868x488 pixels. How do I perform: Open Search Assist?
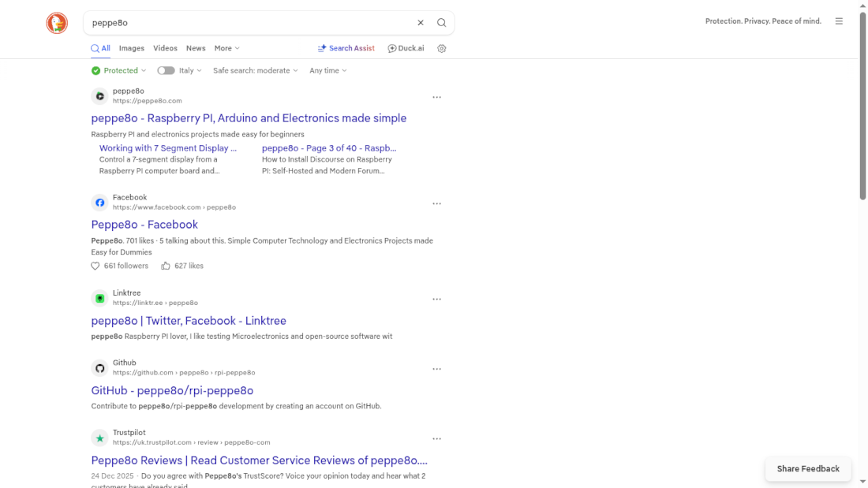(x=346, y=48)
